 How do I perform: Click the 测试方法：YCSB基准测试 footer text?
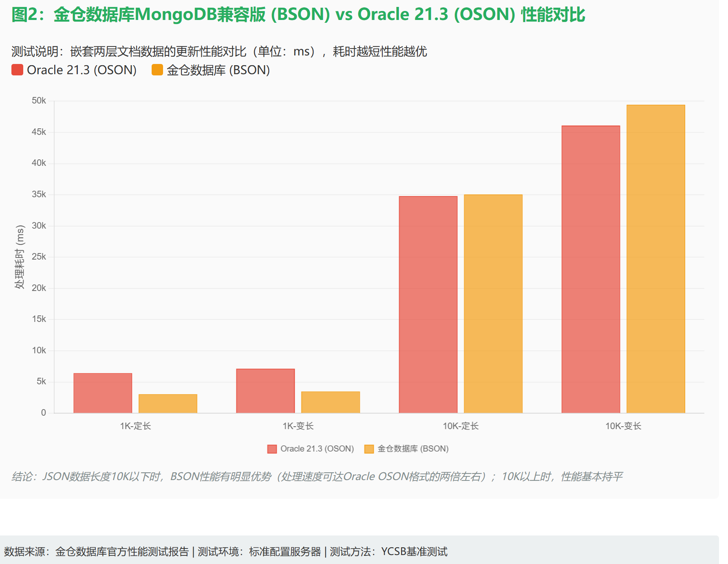point(388,552)
